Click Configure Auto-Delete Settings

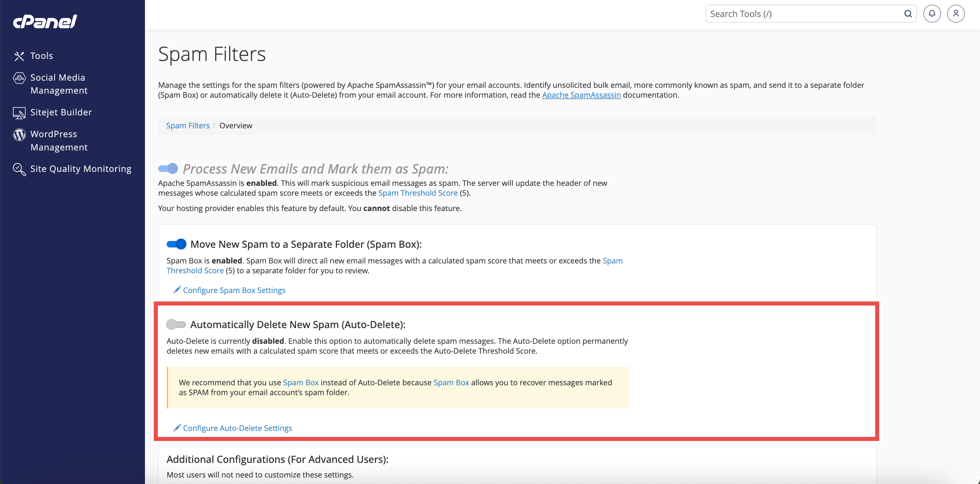[237, 428]
